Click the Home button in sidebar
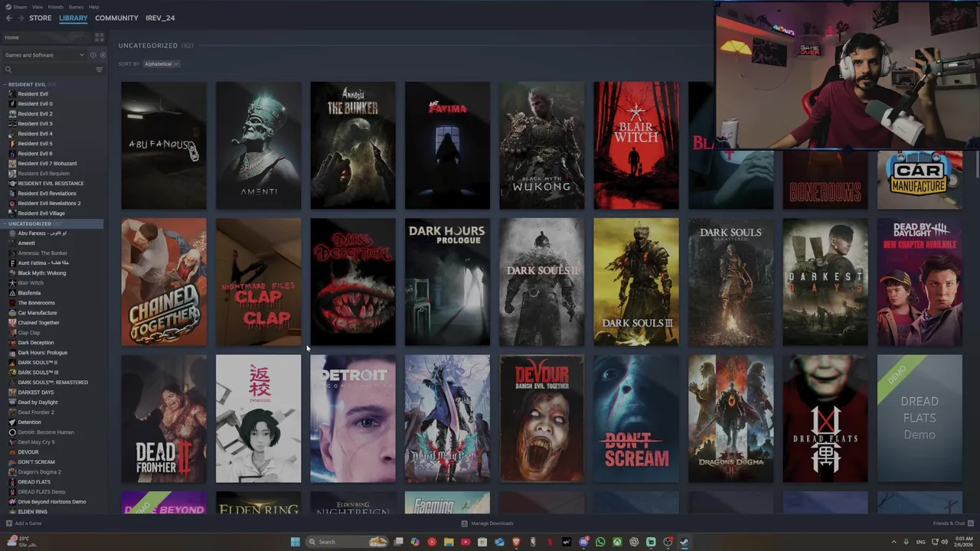Image resolution: width=980 pixels, height=551 pixels. pos(46,37)
